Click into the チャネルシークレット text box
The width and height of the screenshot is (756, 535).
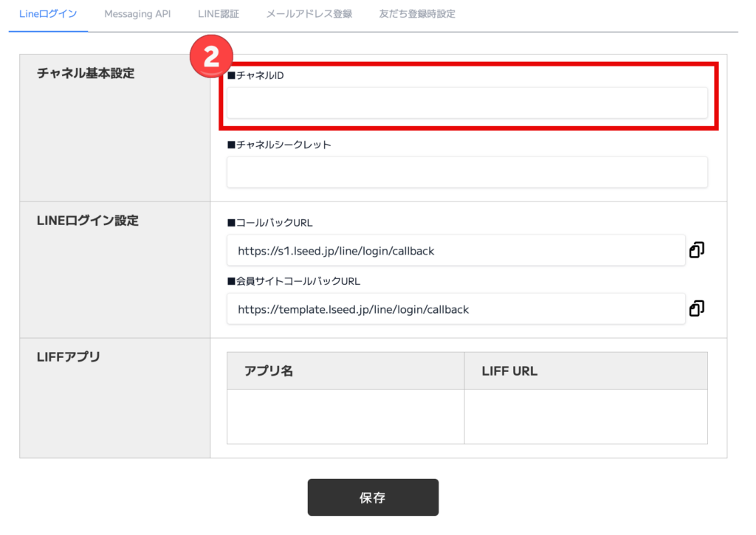(x=467, y=172)
